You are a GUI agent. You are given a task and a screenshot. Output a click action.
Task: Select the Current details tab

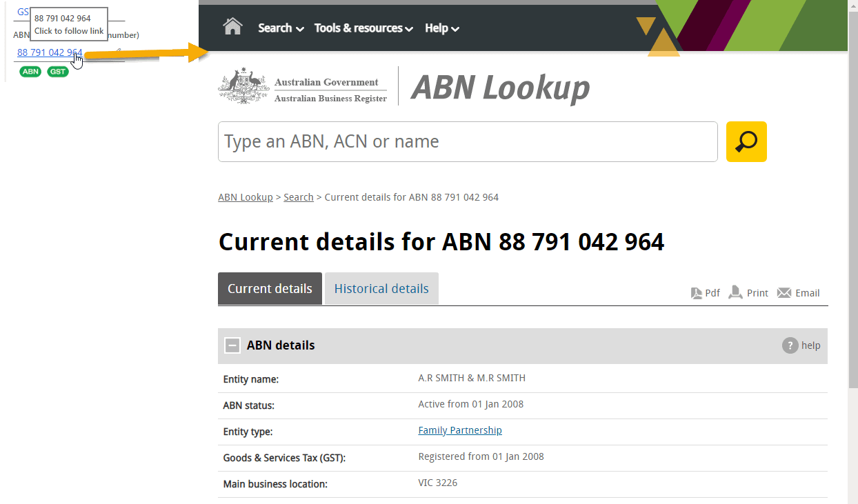click(270, 289)
